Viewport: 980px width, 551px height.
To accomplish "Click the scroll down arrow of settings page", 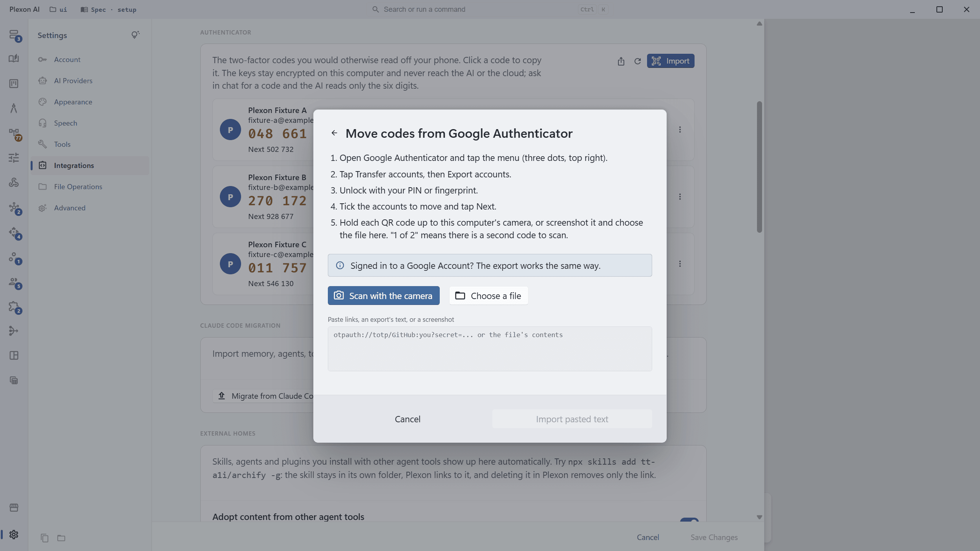I will (x=759, y=517).
